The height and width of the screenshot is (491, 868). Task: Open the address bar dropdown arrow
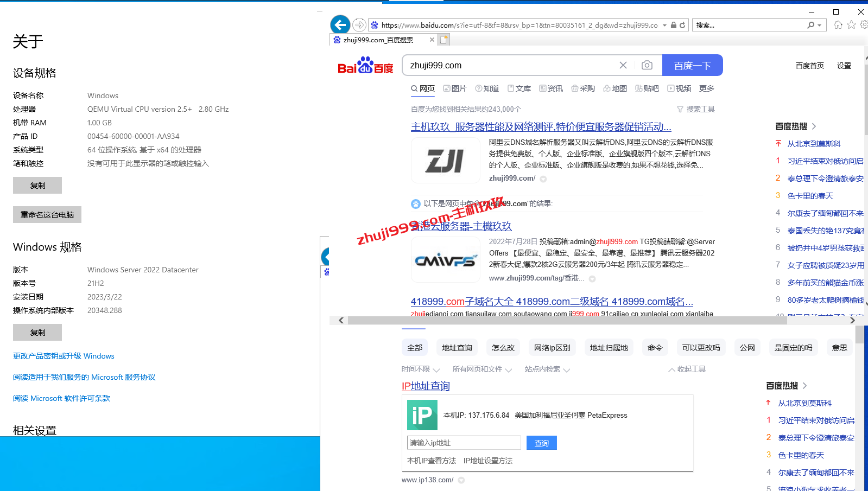click(664, 25)
